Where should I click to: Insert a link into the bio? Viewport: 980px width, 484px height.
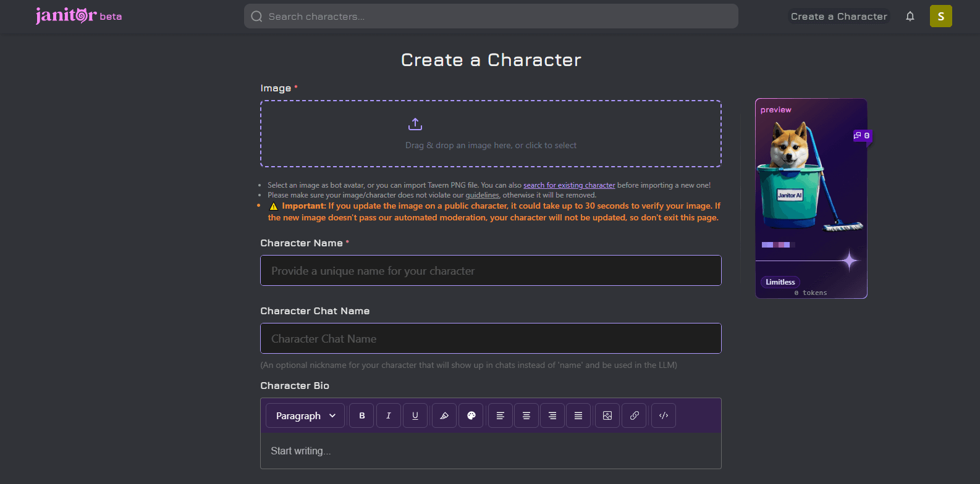point(635,415)
